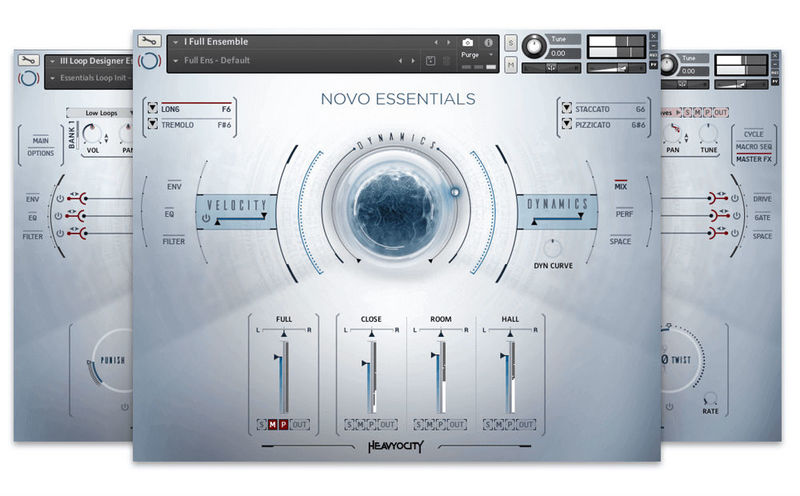Toggle FILTER power button in Loop Designer window
The width and height of the screenshot is (800, 496).
[x=60, y=233]
